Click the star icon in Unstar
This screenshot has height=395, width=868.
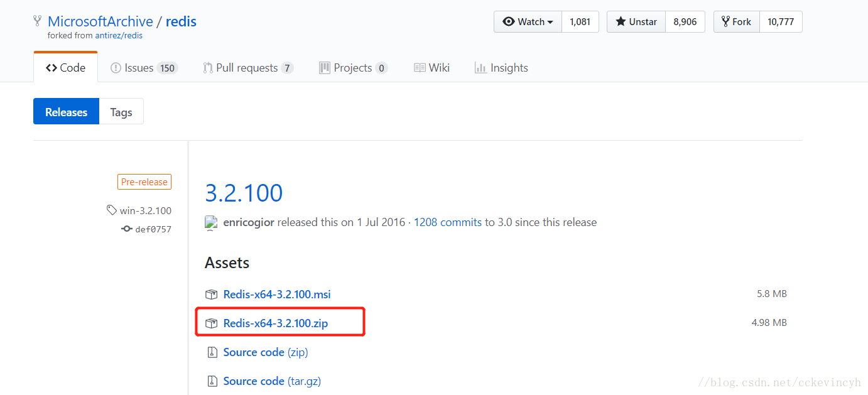click(621, 22)
